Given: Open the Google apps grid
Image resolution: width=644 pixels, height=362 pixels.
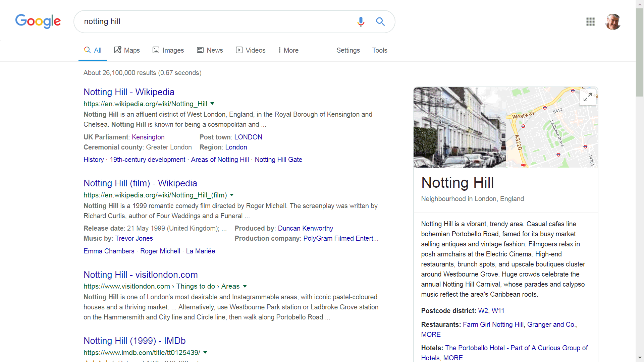Looking at the screenshot, I should click(x=590, y=22).
